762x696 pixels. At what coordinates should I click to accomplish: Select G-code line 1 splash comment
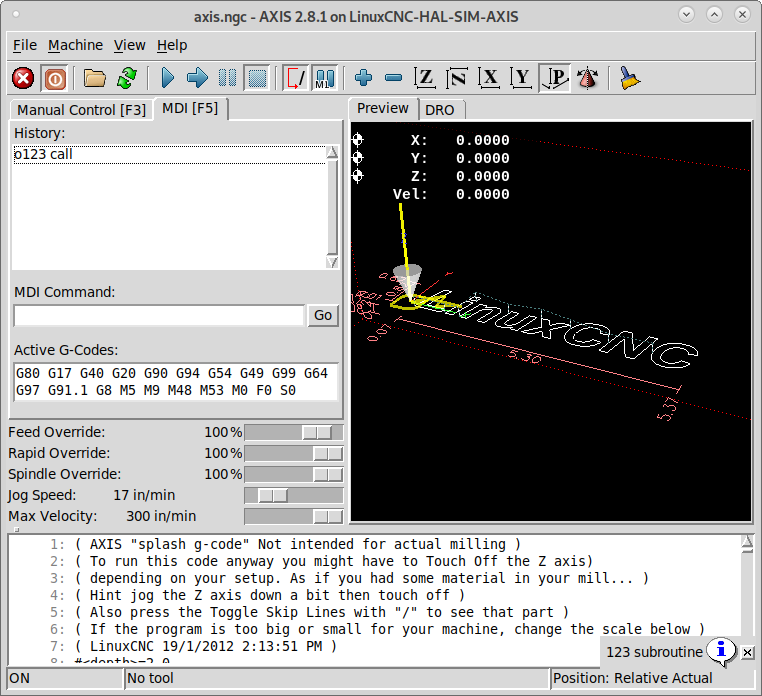pos(298,544)
